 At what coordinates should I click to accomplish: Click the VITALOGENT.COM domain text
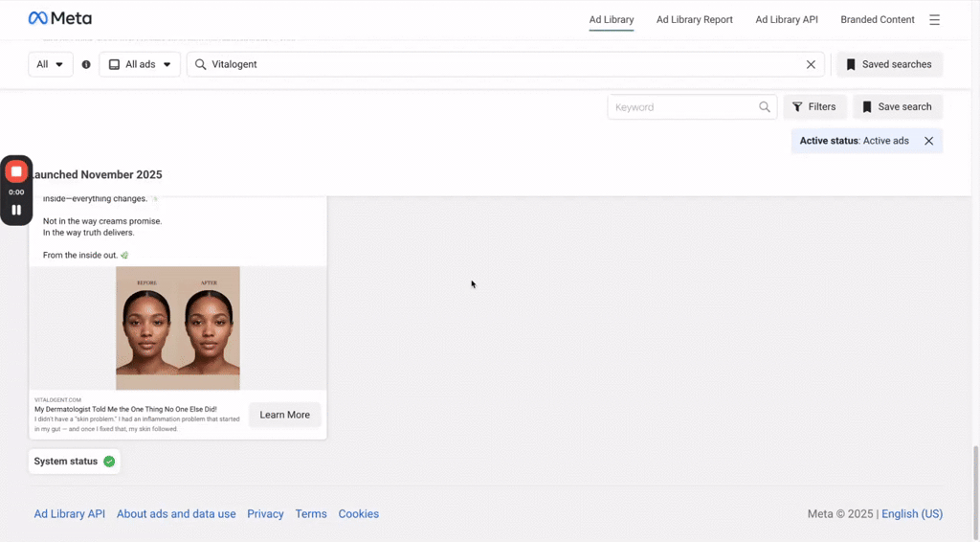coord(57,400)
